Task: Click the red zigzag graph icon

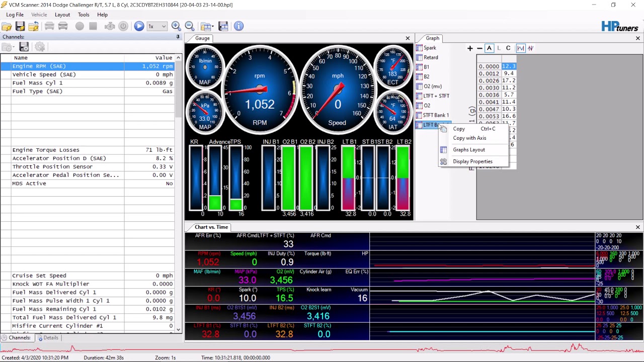Action: click(530, 48)
